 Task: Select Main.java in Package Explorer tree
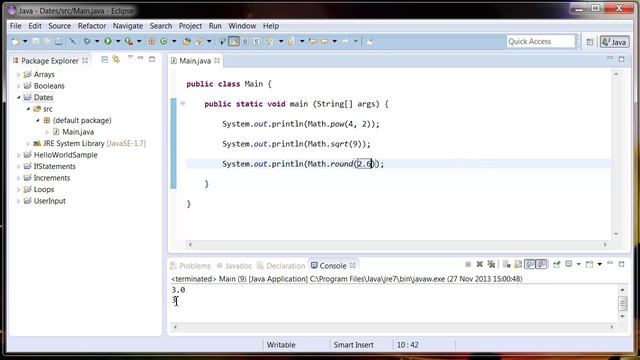click(x=78, y=132)
